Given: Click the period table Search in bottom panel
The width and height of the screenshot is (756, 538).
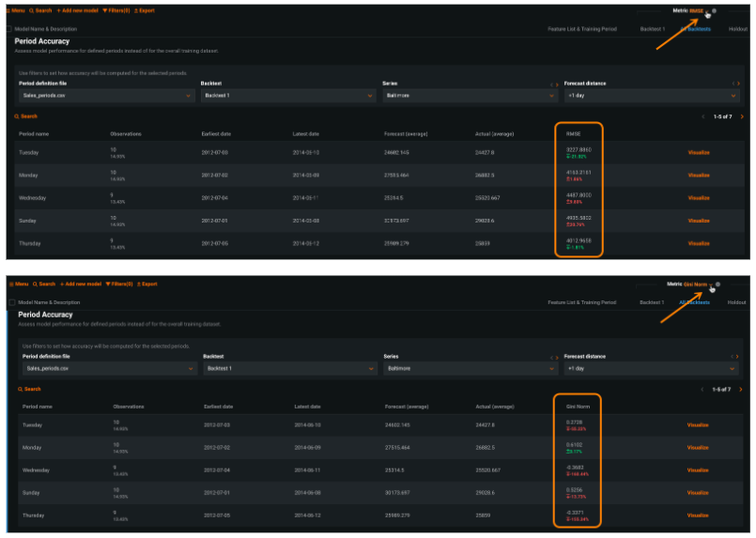Looking at the screenshot, I should tap(30, 389).
